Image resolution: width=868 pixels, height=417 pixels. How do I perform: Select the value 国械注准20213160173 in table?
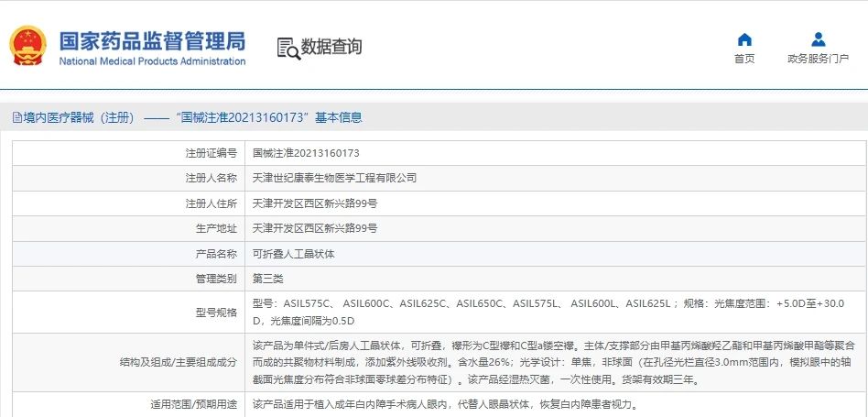(306, 153)
